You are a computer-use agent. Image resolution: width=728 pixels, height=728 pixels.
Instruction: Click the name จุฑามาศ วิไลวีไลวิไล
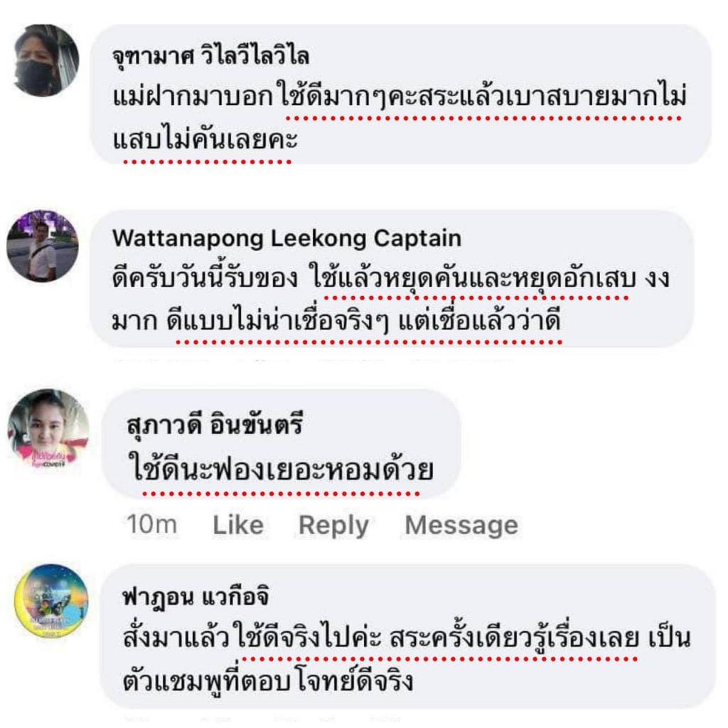click(210, 56)
